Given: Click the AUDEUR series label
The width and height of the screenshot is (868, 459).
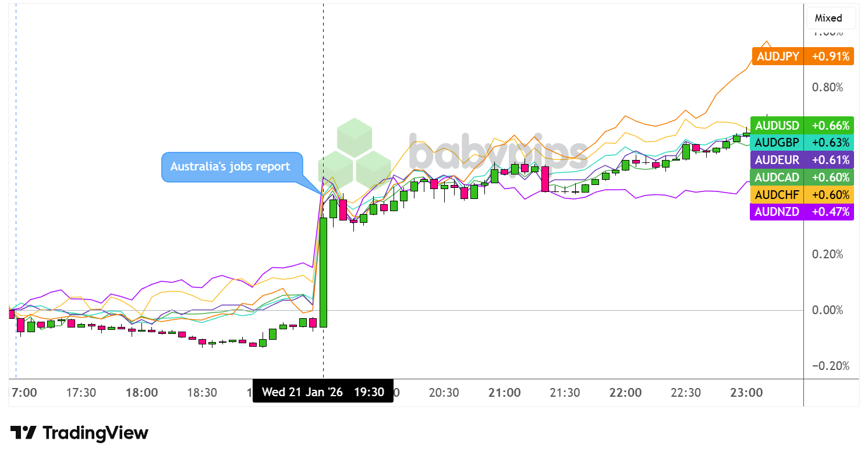Looking at the screenshot, I should (777, 160).
